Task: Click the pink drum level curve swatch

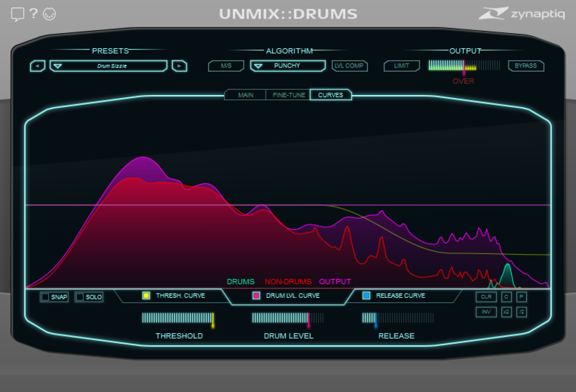Action: (256, 296)
